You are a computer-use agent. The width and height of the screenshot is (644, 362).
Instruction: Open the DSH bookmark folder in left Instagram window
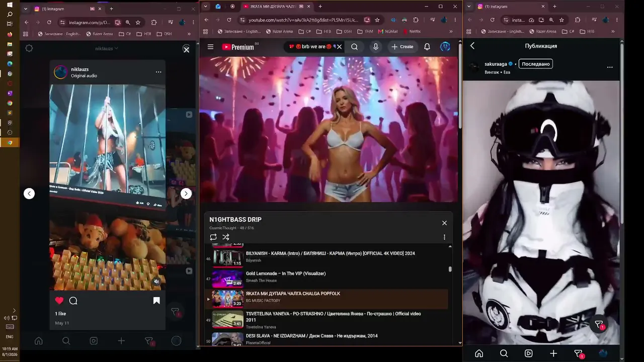click(x=164, y=34)
